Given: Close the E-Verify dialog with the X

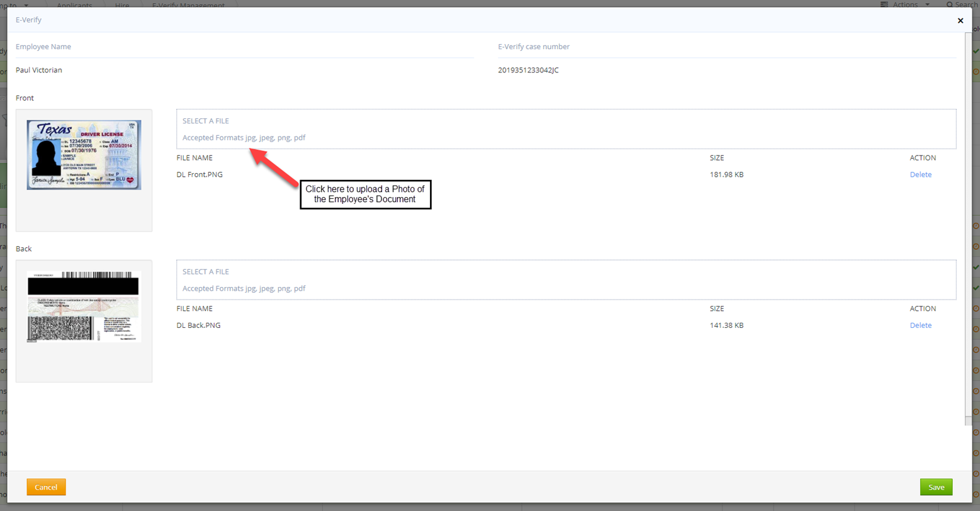Looking at the screenshot, I should [x=960, y=21].
